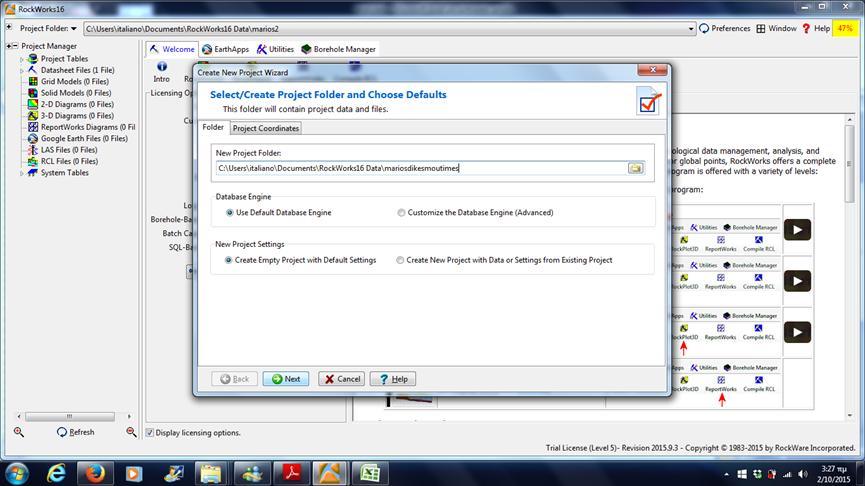
Task: Expand the Project Tables tree node
Action: pyautogui.click(x=22, y=59)
